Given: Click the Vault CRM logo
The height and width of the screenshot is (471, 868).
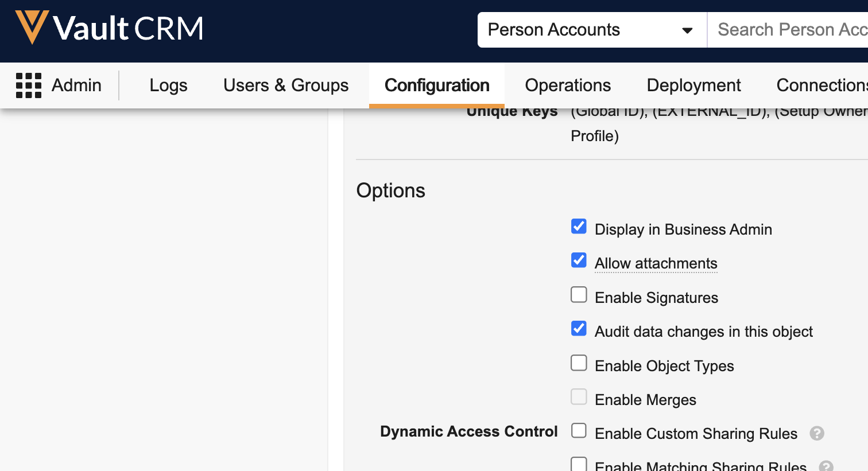Looking at the screenshot, I should coord(109,28).
